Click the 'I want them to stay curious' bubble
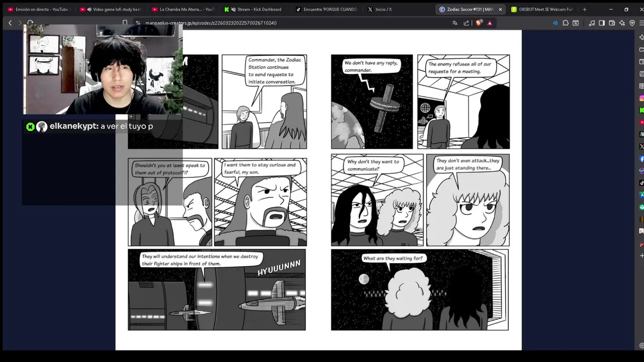Image resolution: width=644 pixels, height=362 pixels. pyautogui.click(x=260, y=168)
